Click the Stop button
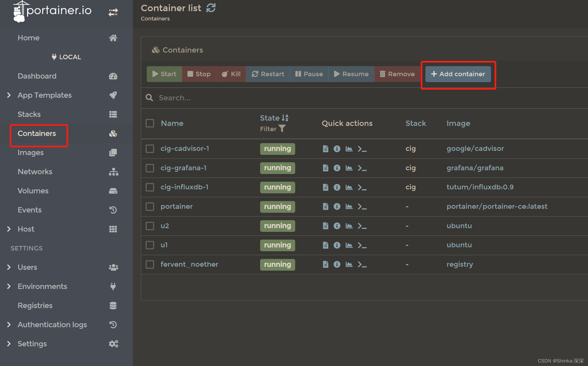 (x=199, y=74)
